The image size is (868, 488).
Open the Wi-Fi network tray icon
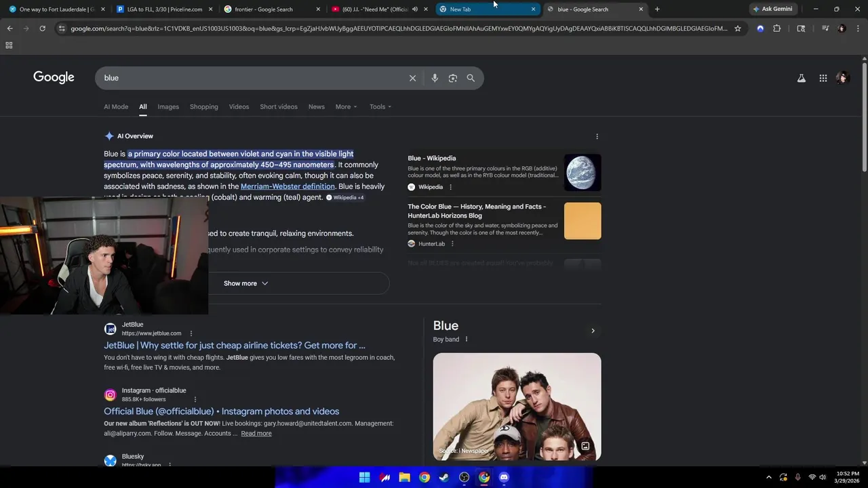click(x=812, y=477)
